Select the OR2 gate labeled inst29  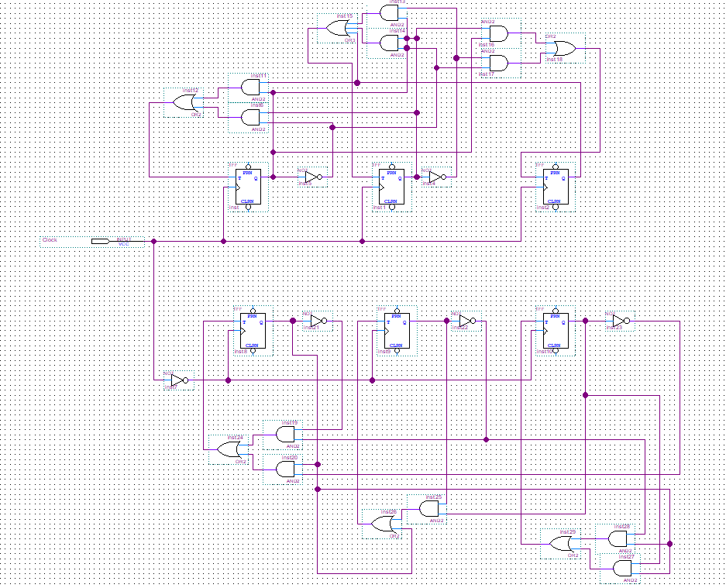[561, 544]
